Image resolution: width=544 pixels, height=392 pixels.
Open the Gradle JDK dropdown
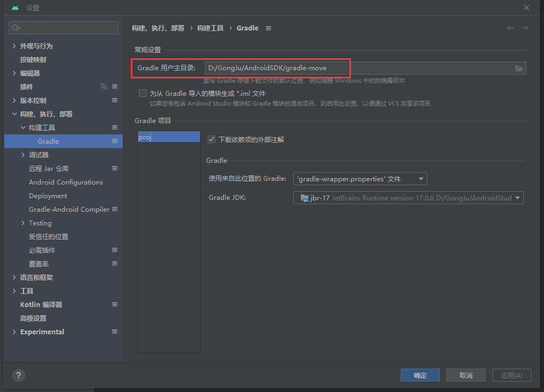tap(408, 198)
